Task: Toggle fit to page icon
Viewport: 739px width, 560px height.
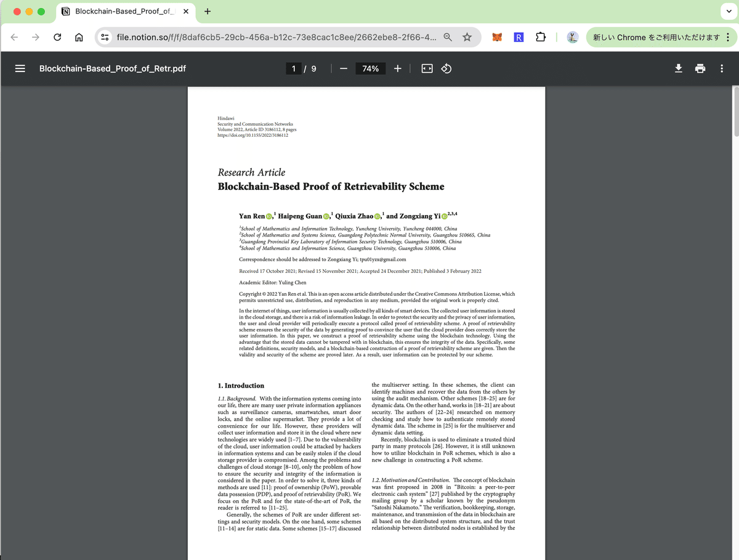Action: coord(427,68)
